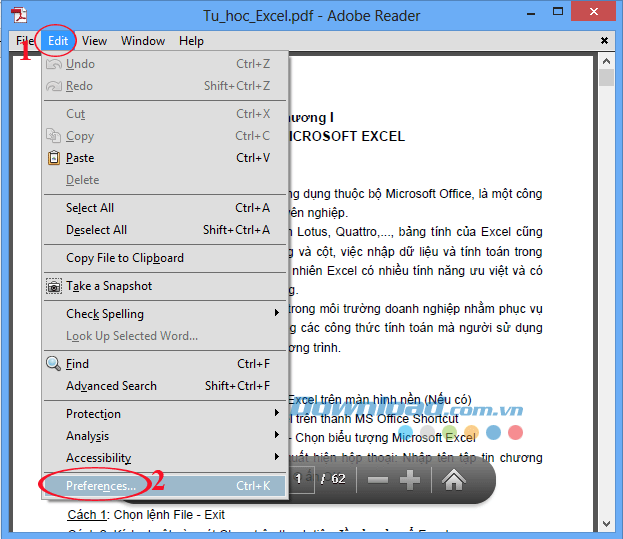Click the total page count '62'

pyautogui.click(x=338, y=479)
